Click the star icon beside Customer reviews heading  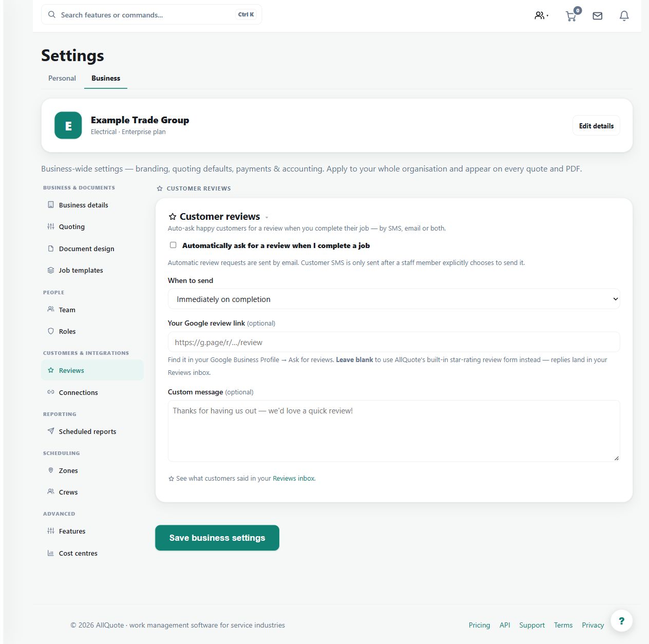tap(173, 217)
